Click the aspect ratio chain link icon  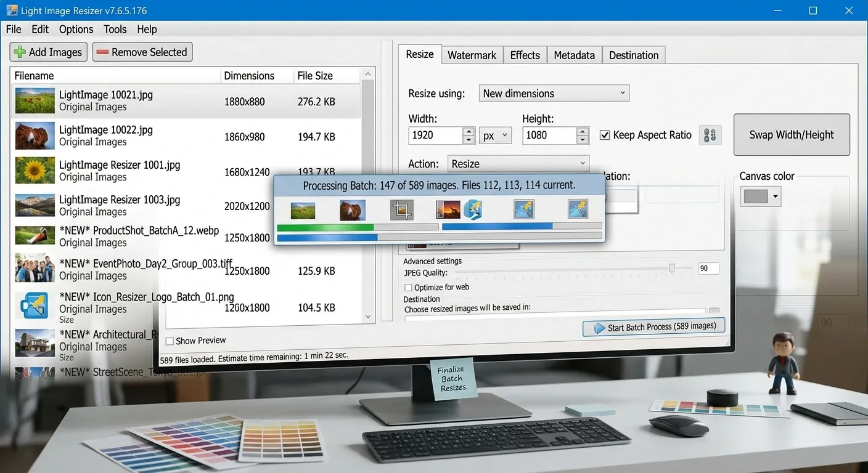710,135
